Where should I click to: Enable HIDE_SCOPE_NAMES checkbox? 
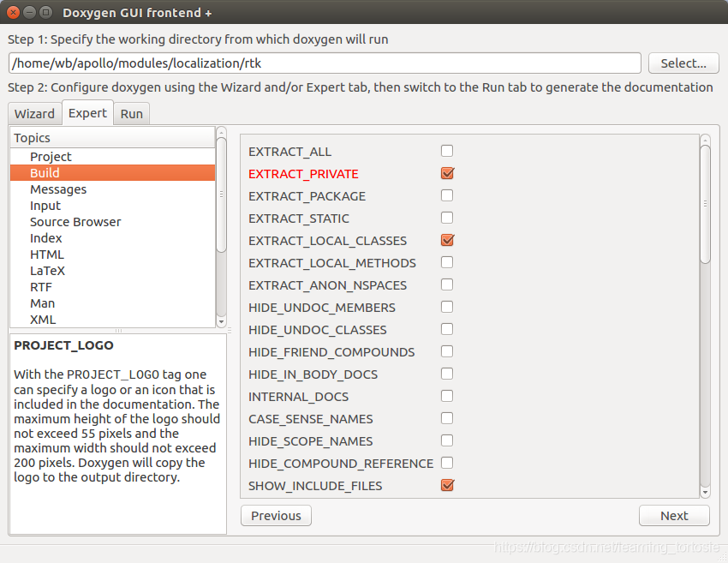(447, 440)
